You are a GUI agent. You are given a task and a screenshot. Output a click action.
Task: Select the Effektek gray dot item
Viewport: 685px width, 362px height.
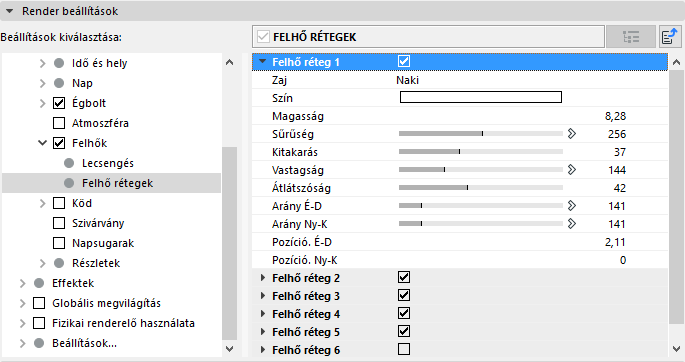pos(39,283)
